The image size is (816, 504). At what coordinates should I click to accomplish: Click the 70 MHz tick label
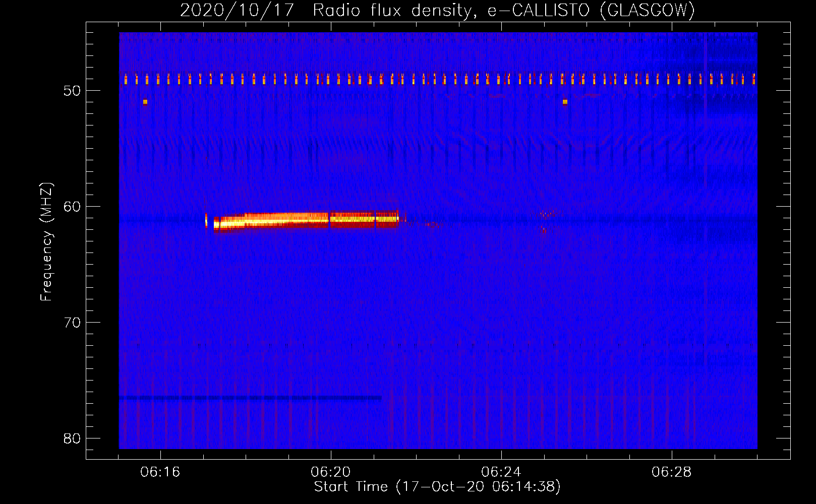(x=72, y=323)
